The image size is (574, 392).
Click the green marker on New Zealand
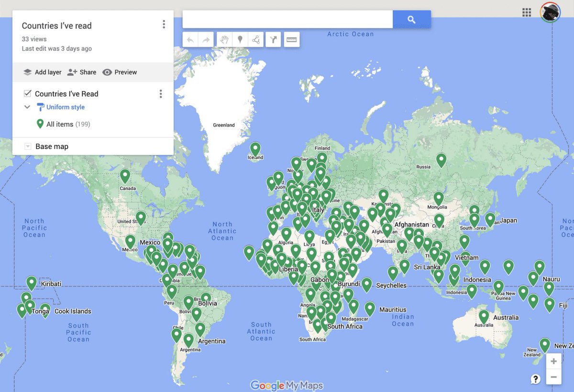point(544,346)
